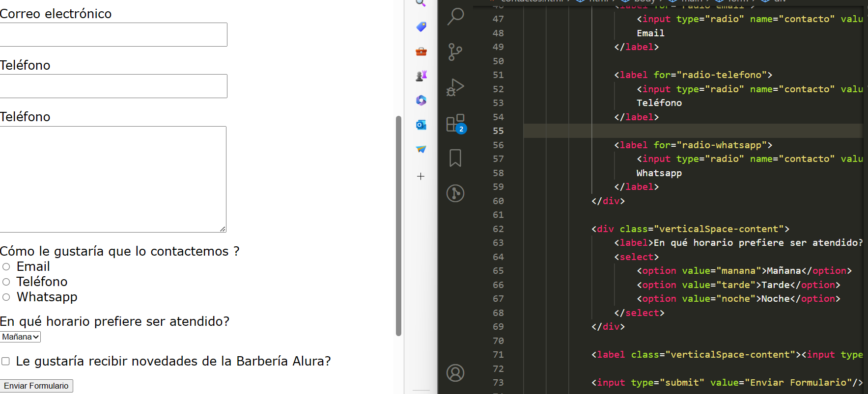Click the Whatsapp radio label text
The height and width of the screenshot is (394, 868).
[47, 297]
